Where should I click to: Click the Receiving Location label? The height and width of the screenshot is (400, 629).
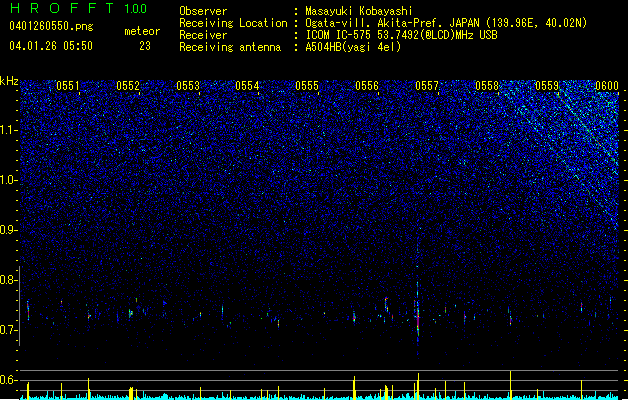coord(233,23)
